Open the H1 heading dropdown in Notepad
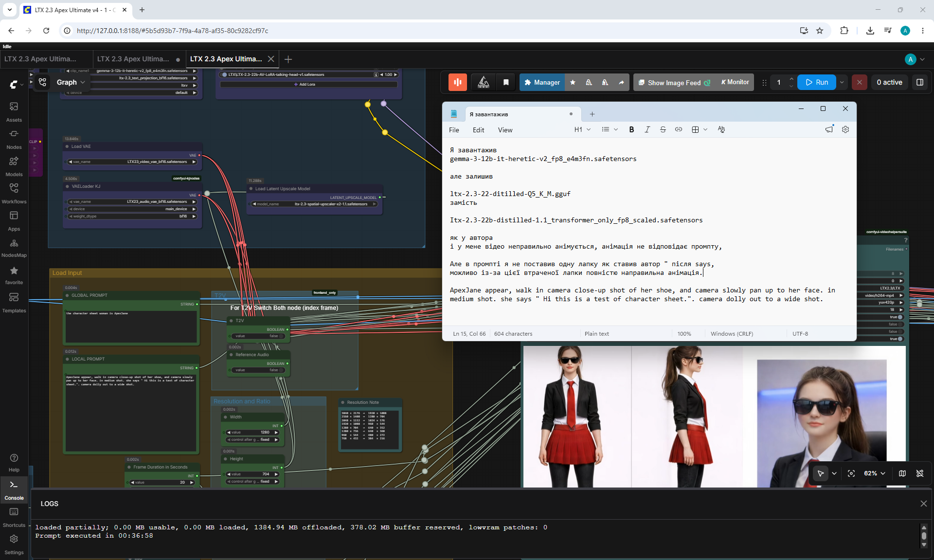Viewport: 934px width, 560px height. [x=582, y=129]
